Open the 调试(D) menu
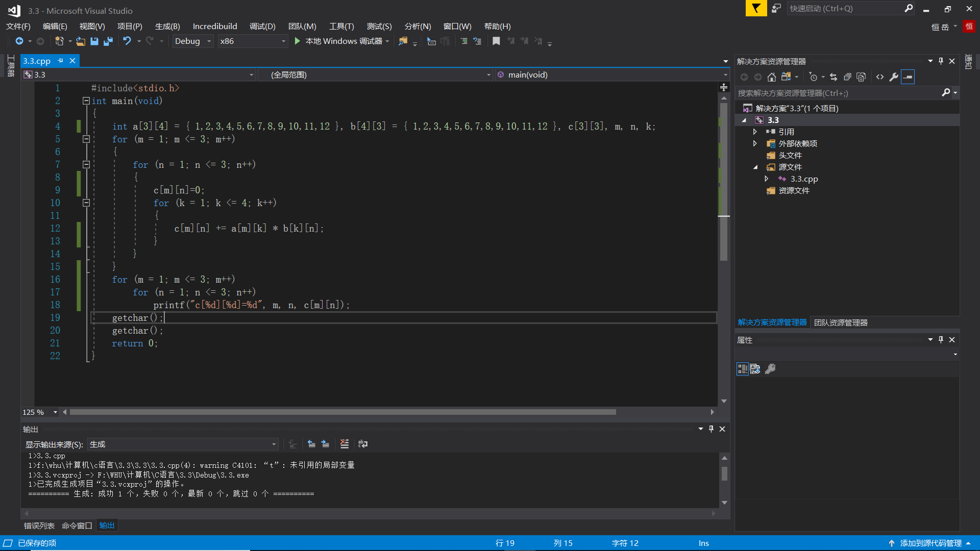The height and width of the screenshot is (551, 980). click(262, 27)
